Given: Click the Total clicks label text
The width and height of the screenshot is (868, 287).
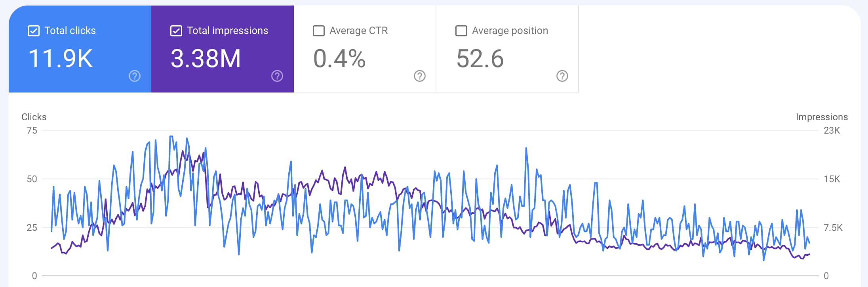Looking at the screenshot, I should (70, 30).
